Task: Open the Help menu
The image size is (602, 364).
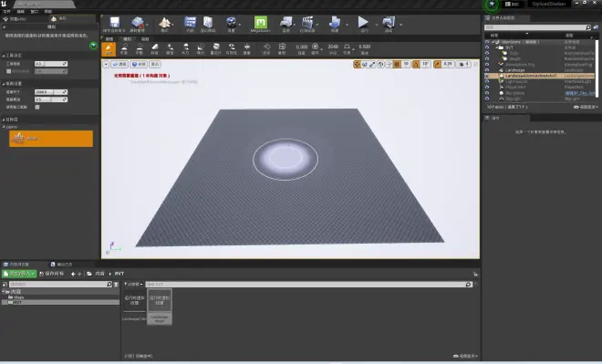Action: [48, 12]
